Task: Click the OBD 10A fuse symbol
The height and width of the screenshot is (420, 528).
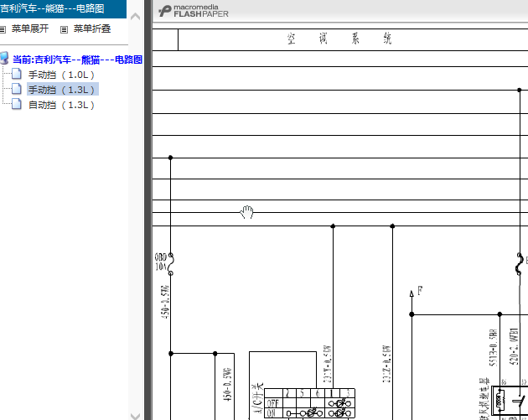Action: tap(171, 264)
